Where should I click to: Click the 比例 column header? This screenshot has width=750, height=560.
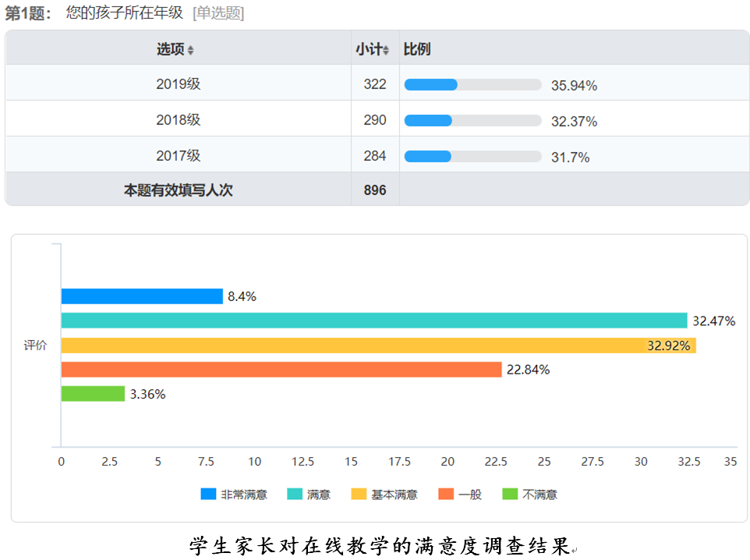click(417, 49)
